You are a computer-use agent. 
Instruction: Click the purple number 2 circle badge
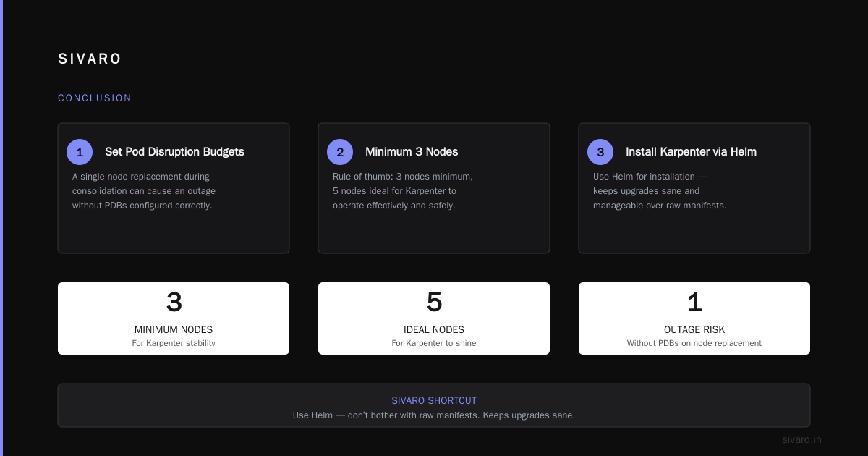tap(340, 152)
